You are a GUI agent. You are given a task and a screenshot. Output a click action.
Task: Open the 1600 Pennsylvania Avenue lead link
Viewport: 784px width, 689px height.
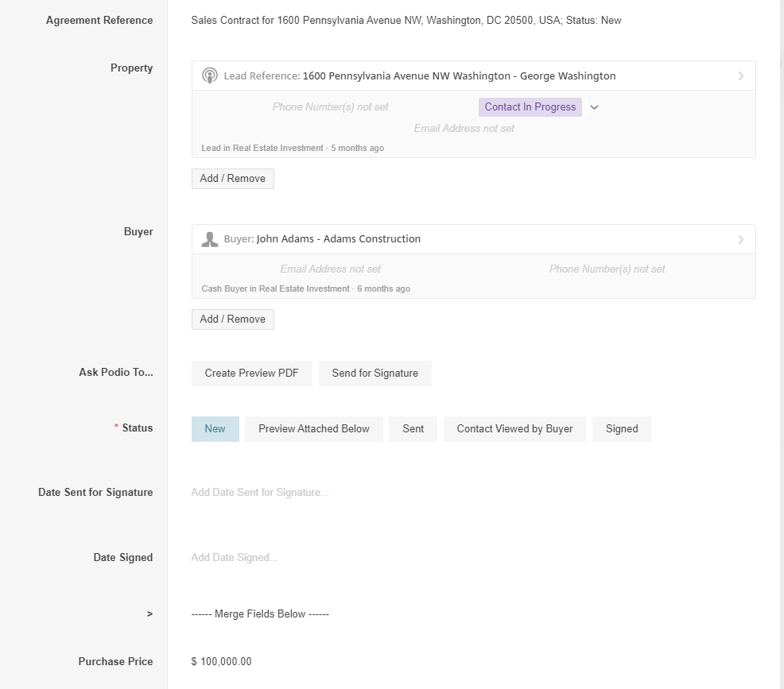click(x=459, y=76)
